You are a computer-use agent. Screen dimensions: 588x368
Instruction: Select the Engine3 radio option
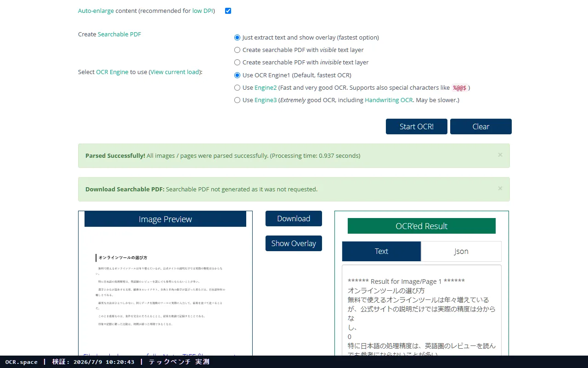[237, 100]
